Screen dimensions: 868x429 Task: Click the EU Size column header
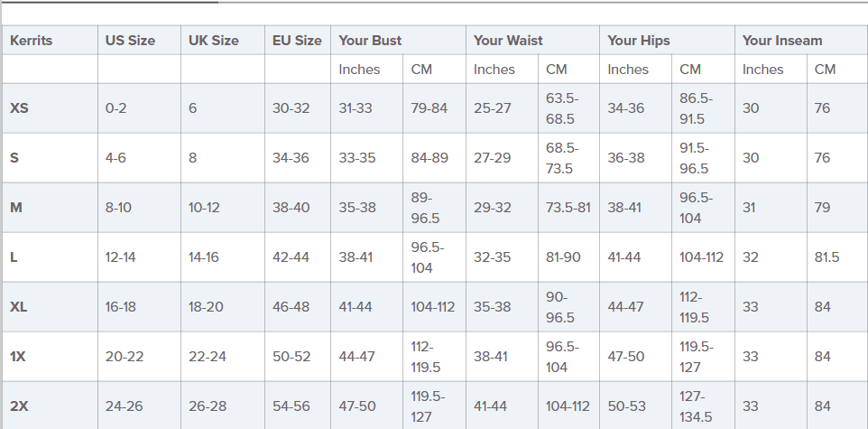click(297, 41)
